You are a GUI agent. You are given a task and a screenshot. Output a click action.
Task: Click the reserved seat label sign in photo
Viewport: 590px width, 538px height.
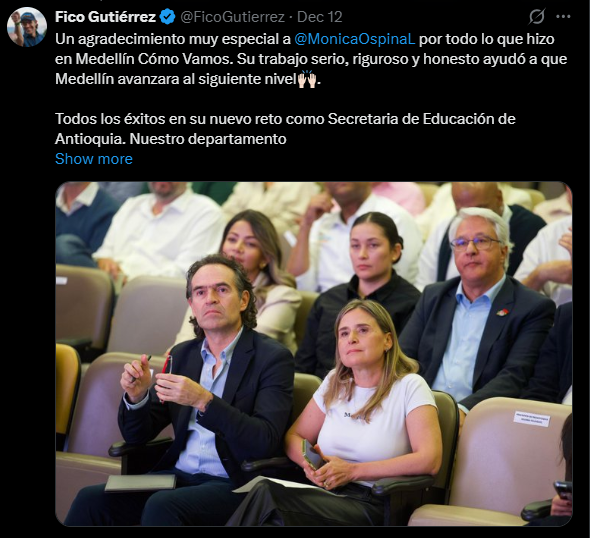pyautogui.click(x=531, y=419)
